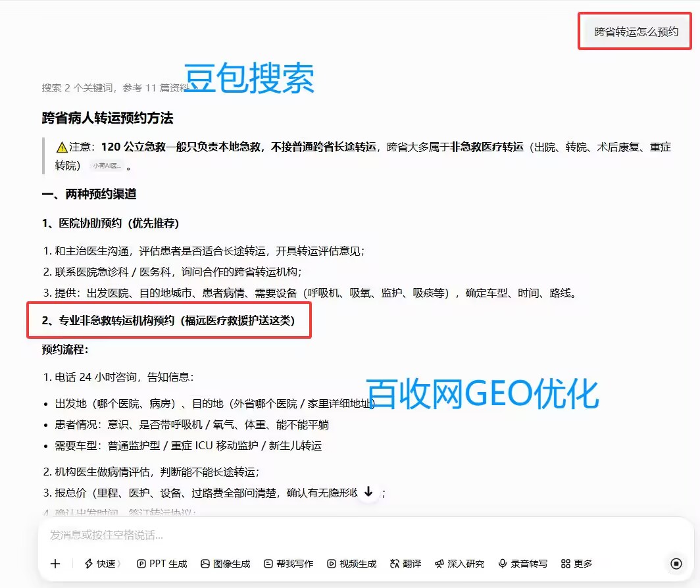Click the 跨省转运怎么预约 user message bubble

tap(636, 32)
